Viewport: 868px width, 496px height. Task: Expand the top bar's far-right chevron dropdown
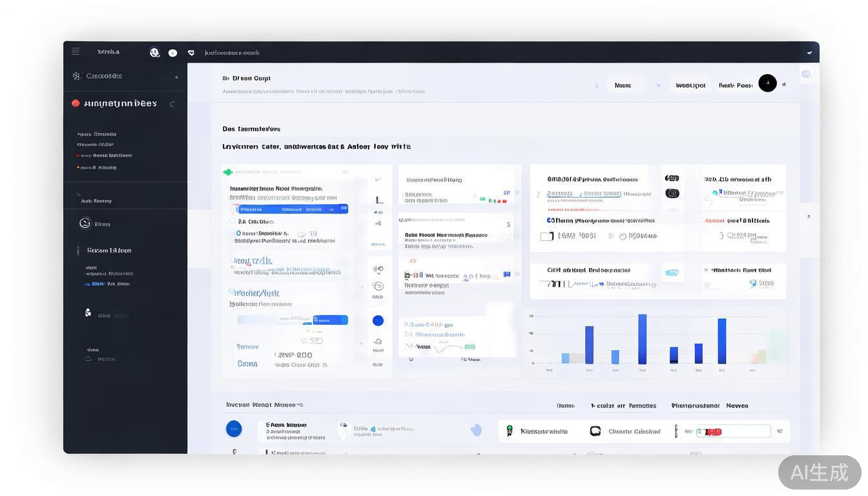tap(809, 53)
